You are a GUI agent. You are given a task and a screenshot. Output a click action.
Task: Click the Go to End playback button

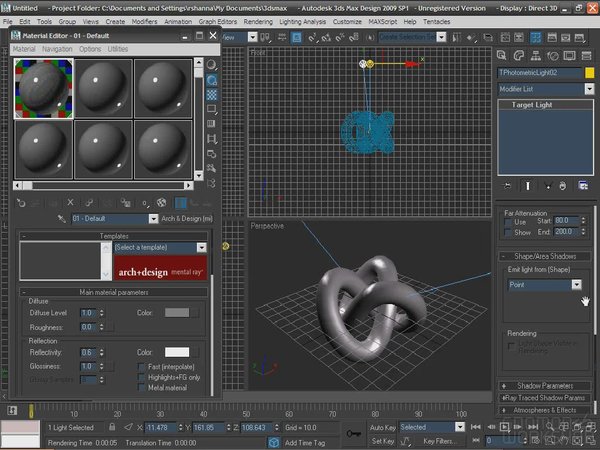(x=533, y=427)
